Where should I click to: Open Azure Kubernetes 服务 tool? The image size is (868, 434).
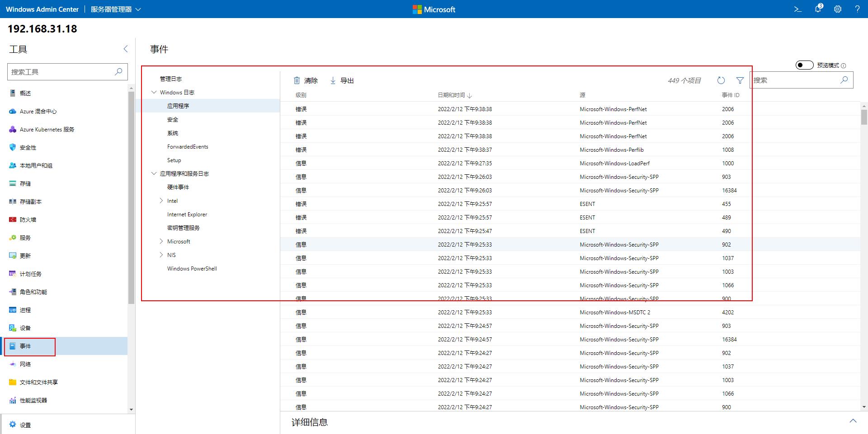64,129
